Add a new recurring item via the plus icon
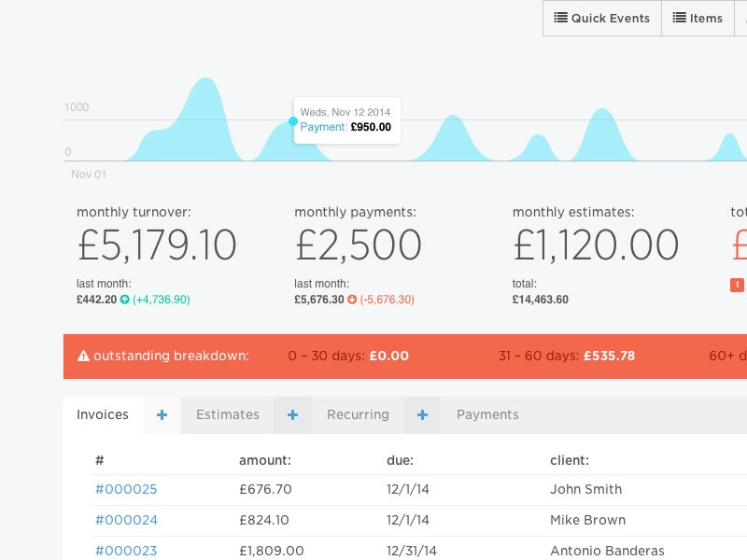 pos(421,414)
